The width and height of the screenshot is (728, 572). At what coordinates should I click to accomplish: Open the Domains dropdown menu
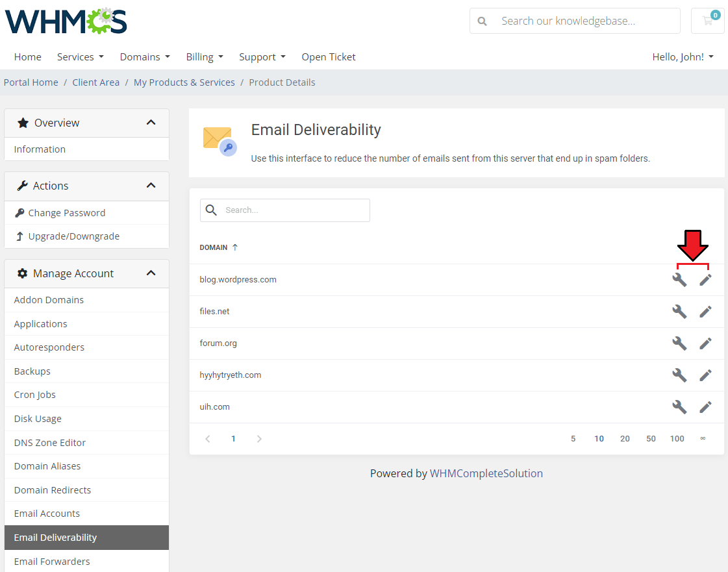pos(145,56)
